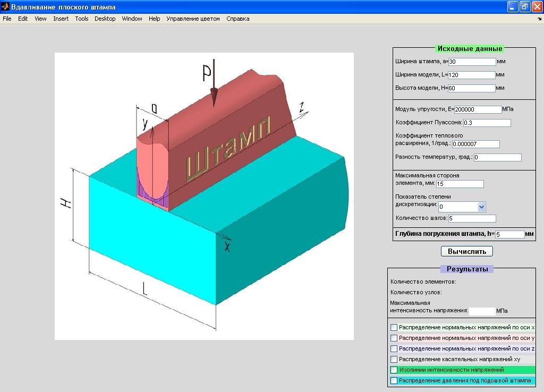The width and height of the screenshot is (544, 392).
Task: Open the Tools menu
Action: point(82,19)
